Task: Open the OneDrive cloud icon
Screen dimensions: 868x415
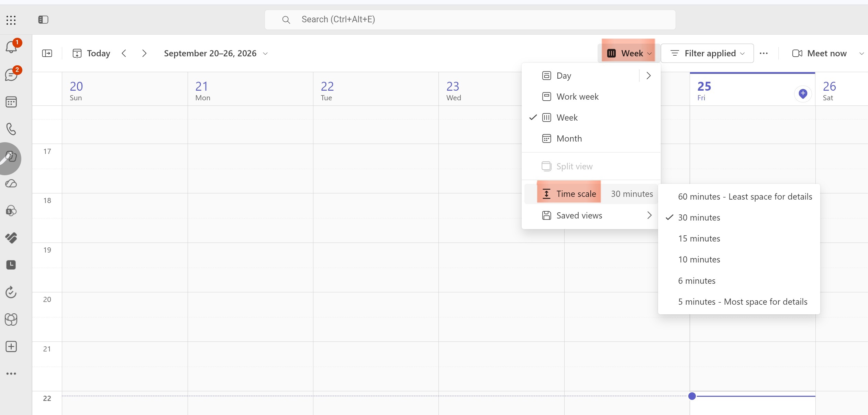Action: [11, 183]
